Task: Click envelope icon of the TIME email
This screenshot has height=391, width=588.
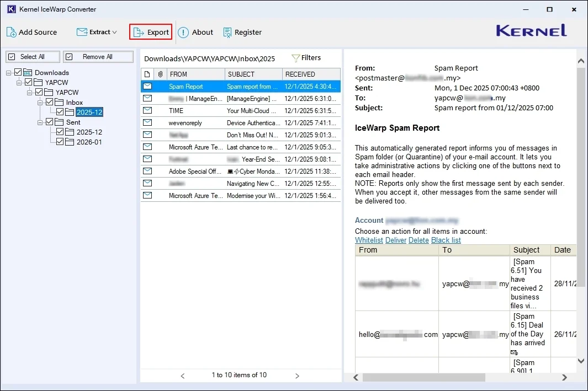Action: [x=147, y=110]
